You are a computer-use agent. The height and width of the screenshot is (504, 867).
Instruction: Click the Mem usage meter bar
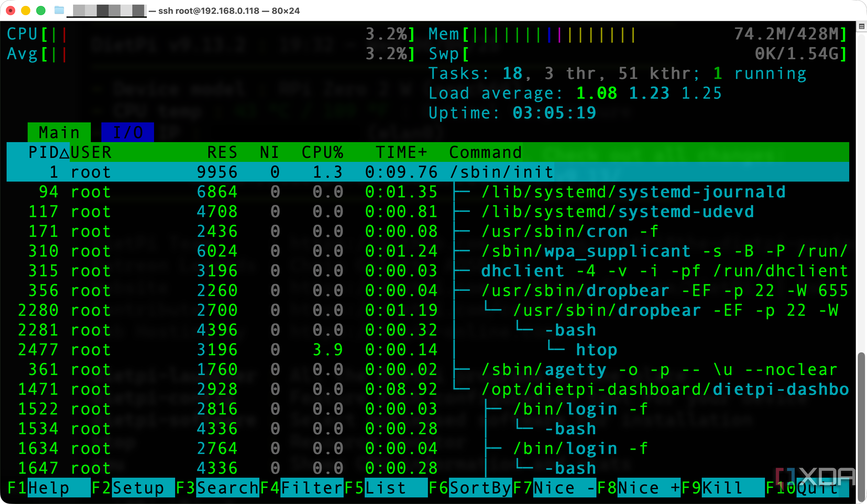638,34
